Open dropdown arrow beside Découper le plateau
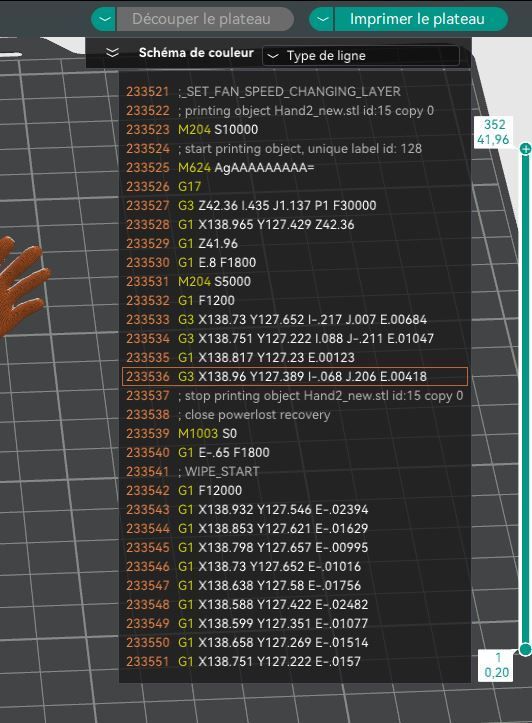This screenshot has width=532, height=723. click(x=104, y=19)
